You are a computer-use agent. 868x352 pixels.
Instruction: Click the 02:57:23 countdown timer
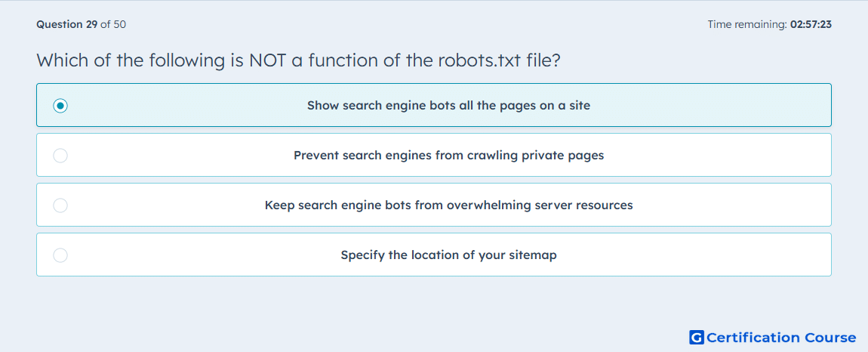point(811,24)
